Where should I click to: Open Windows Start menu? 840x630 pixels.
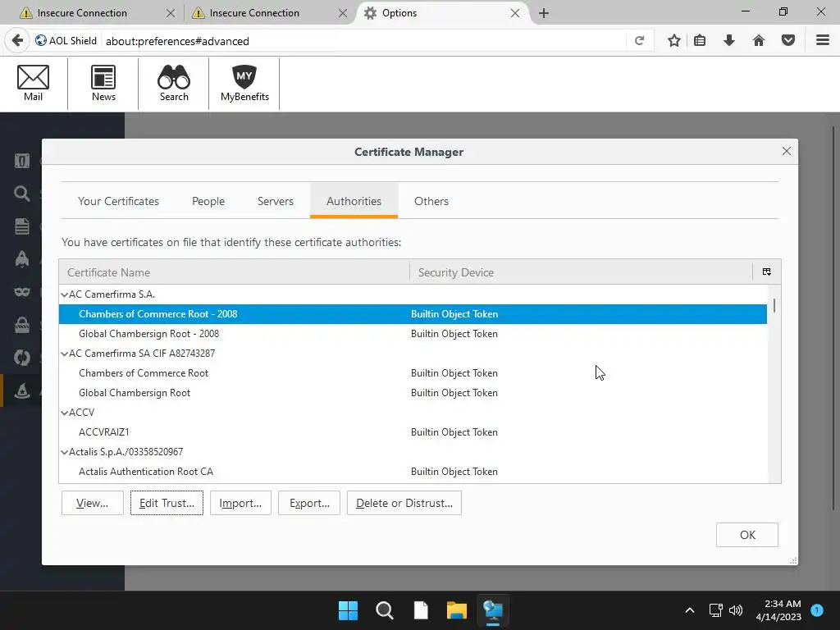click(x=348, y=610)
